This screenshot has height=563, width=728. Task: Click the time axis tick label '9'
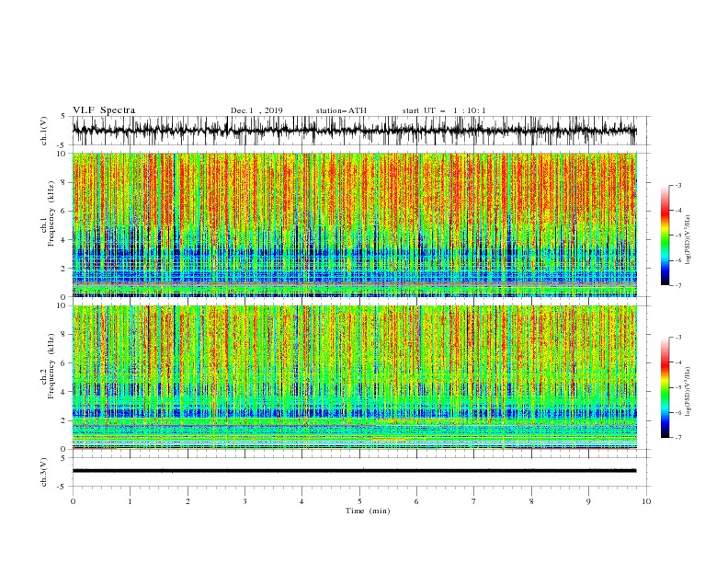(588, 501)
